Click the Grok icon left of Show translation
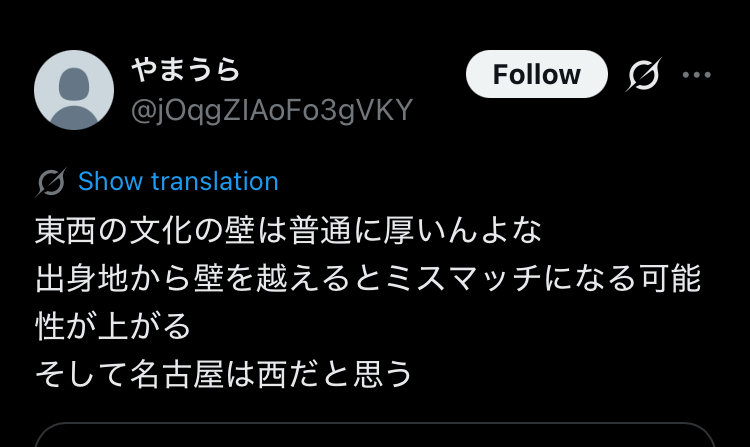Viewport: 750px width, 447px height. (x=51, y=182)
